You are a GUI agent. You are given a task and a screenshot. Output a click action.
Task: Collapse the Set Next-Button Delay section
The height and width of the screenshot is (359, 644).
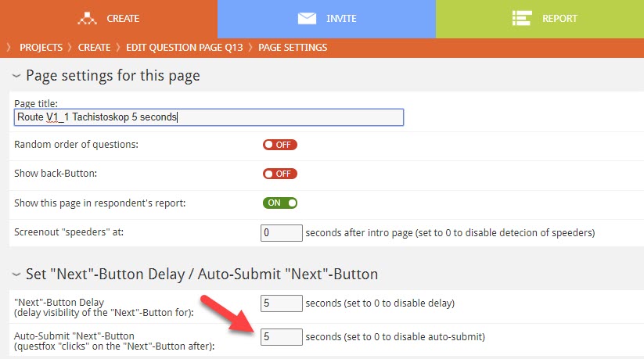(x=16, y=274)
